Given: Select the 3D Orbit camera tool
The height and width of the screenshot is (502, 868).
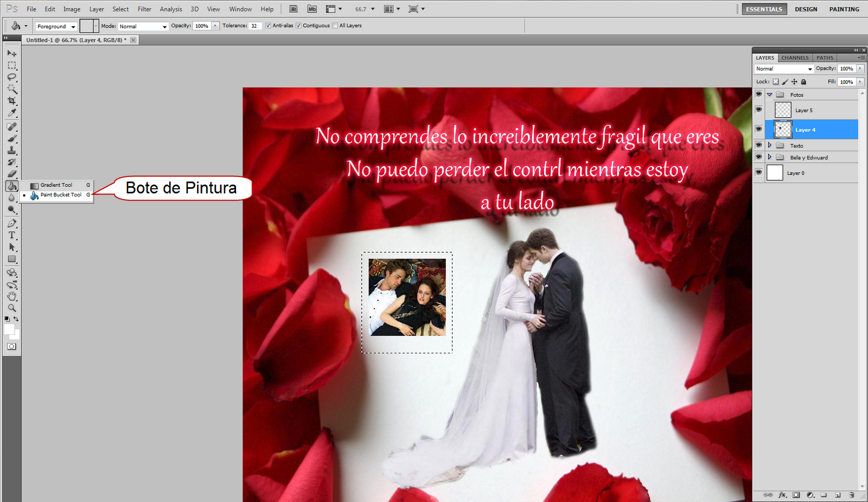Looking at the screenshot, I should pos(11,284).
